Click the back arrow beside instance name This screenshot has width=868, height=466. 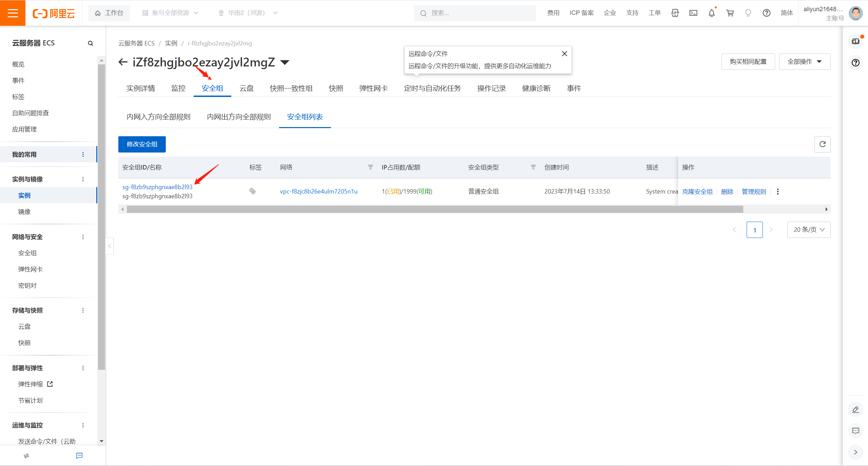pos(123,62)
